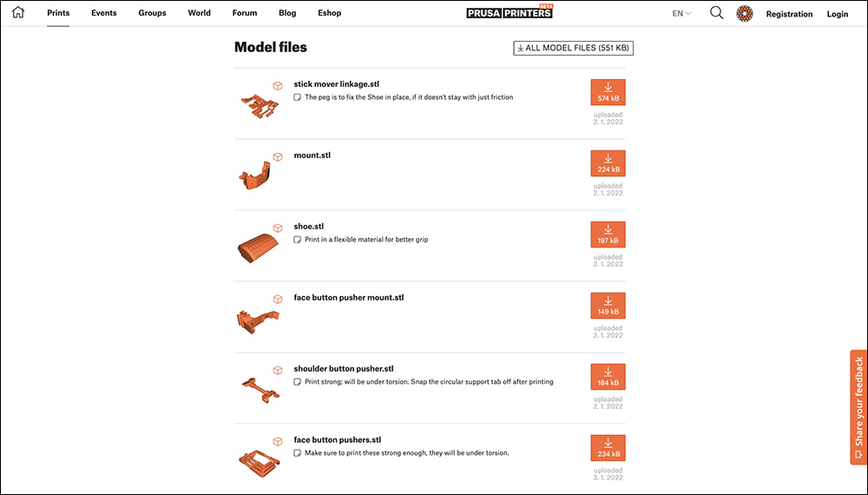Open the Forum menu item

coord(245,13)
